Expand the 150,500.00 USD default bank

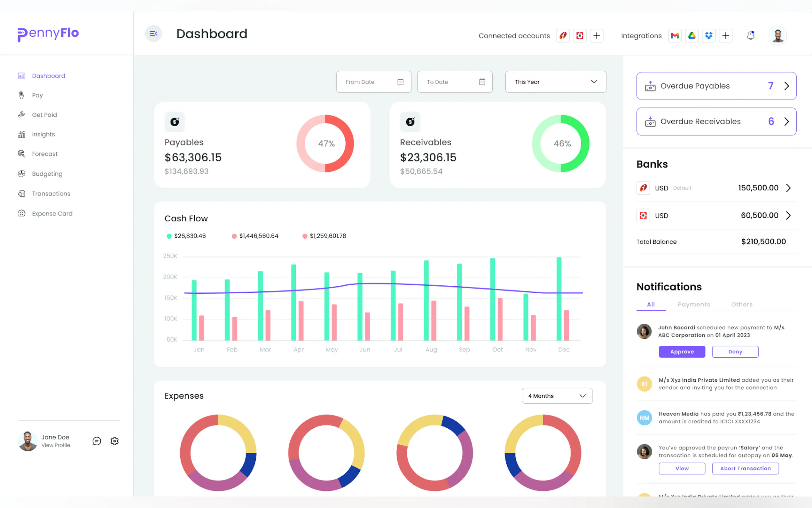[788, 188]
